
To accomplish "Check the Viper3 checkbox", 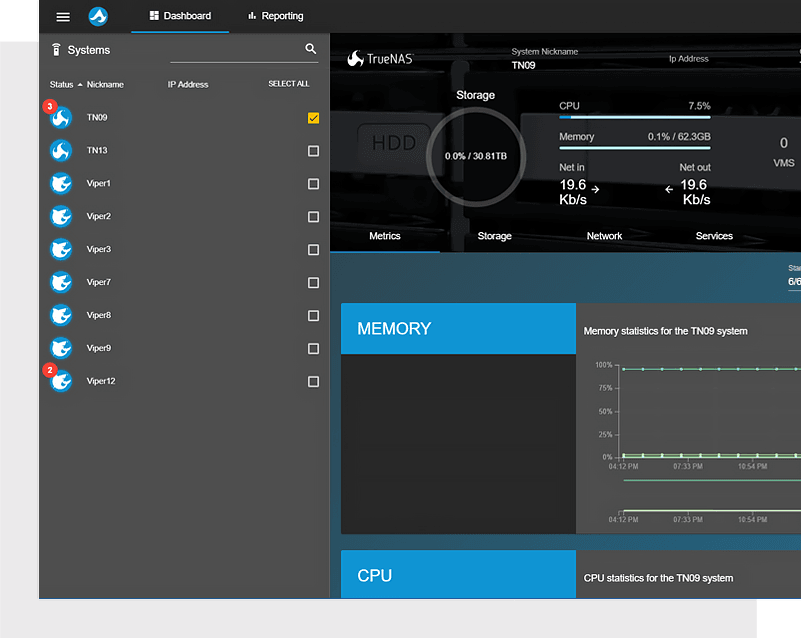I will tap(314, 250).
